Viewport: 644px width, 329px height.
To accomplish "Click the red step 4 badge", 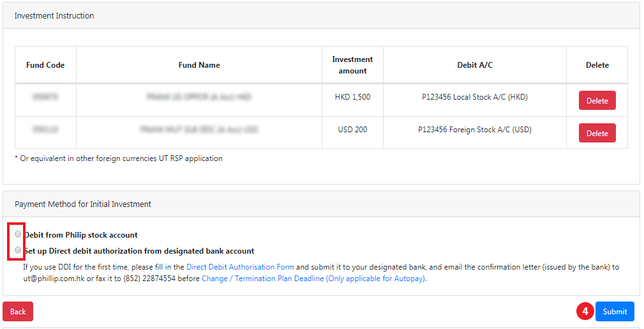I will click(585, 311).
